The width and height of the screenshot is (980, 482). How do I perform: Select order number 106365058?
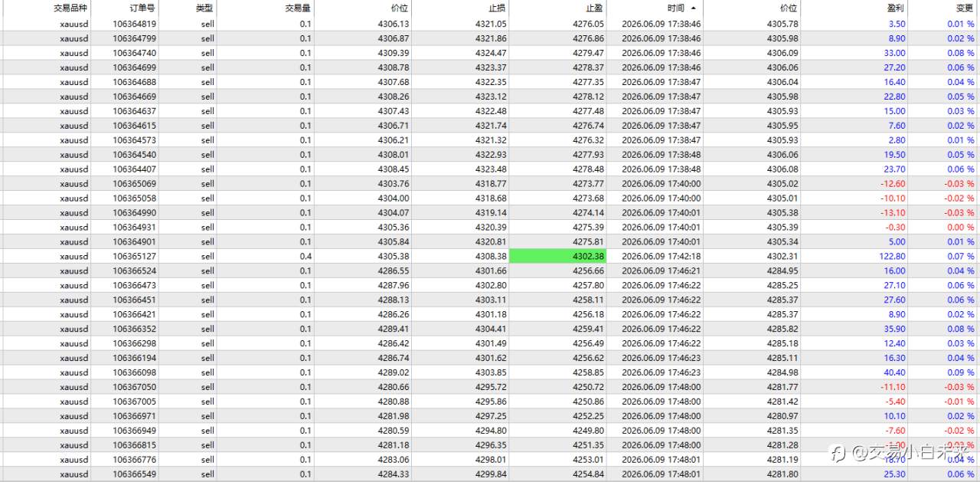[134, 198]
